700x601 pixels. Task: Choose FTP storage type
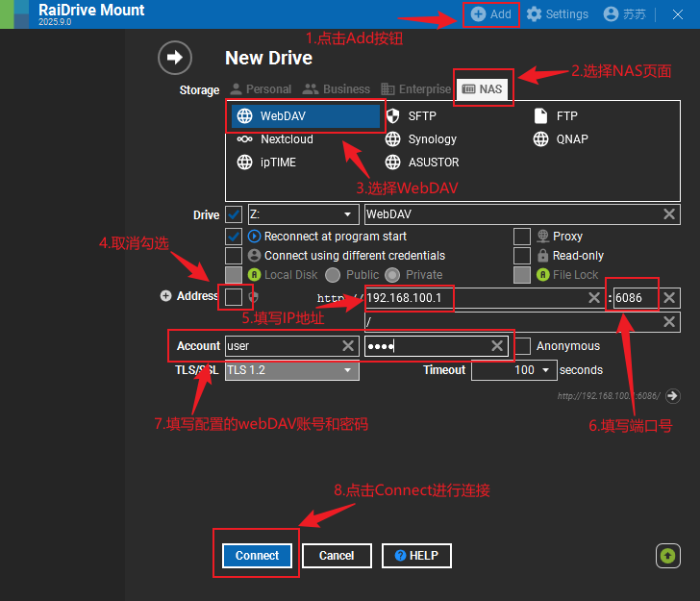[x=556, y=116]
